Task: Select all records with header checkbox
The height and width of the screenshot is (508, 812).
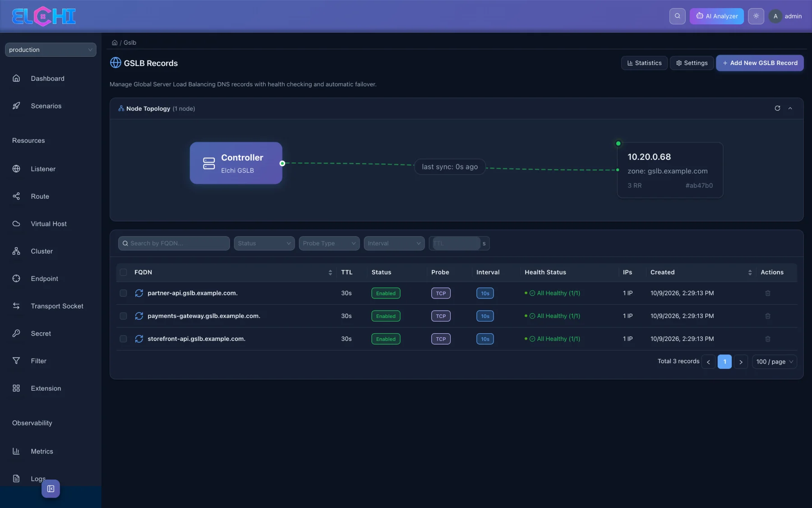Action: (123, 272)
